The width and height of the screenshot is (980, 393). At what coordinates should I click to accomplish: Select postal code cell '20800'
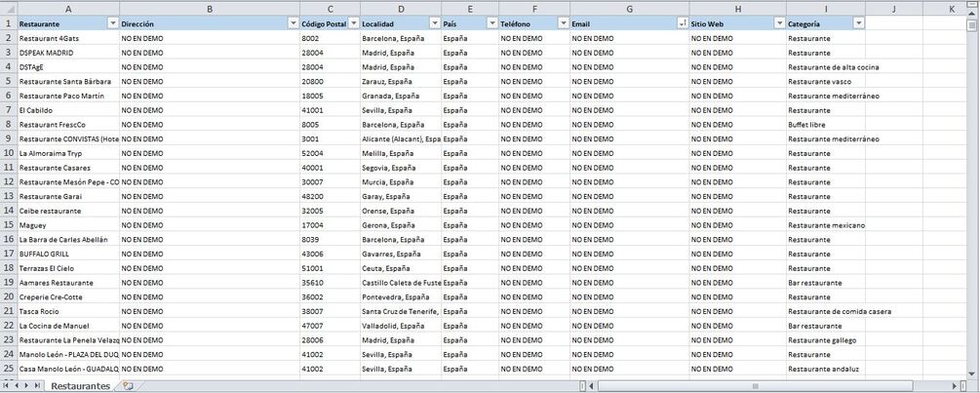click(330, 81)
